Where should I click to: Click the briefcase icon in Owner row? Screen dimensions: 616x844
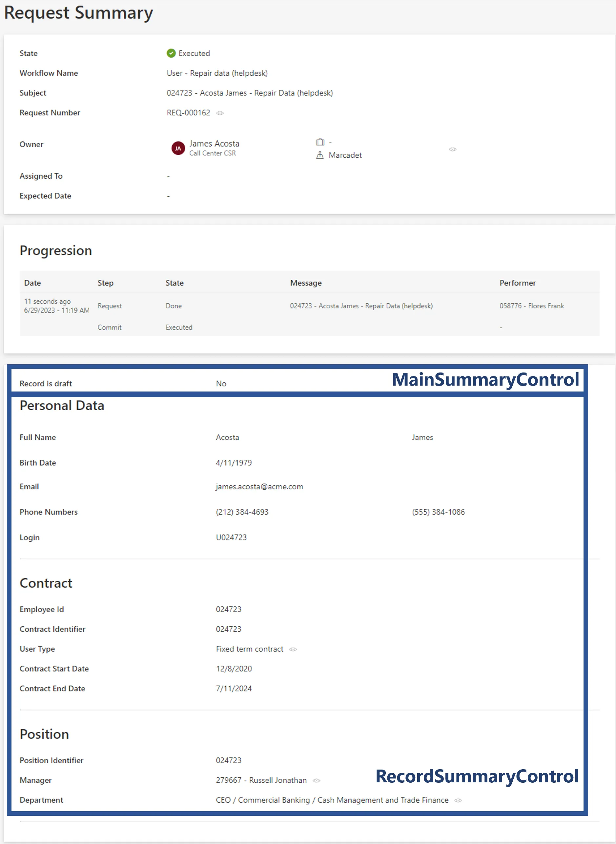320,142
